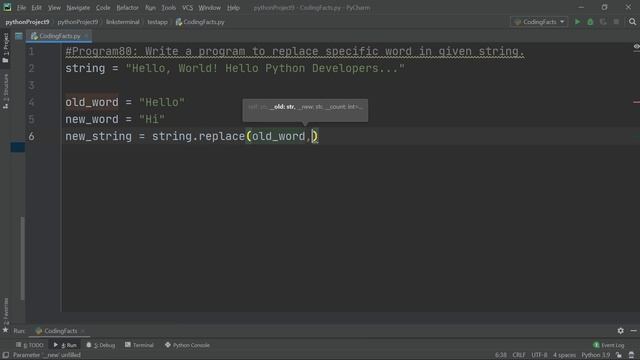640x360 pixels.
Task: Click testapp breadcrumb folder
Action: coord(158,22)
